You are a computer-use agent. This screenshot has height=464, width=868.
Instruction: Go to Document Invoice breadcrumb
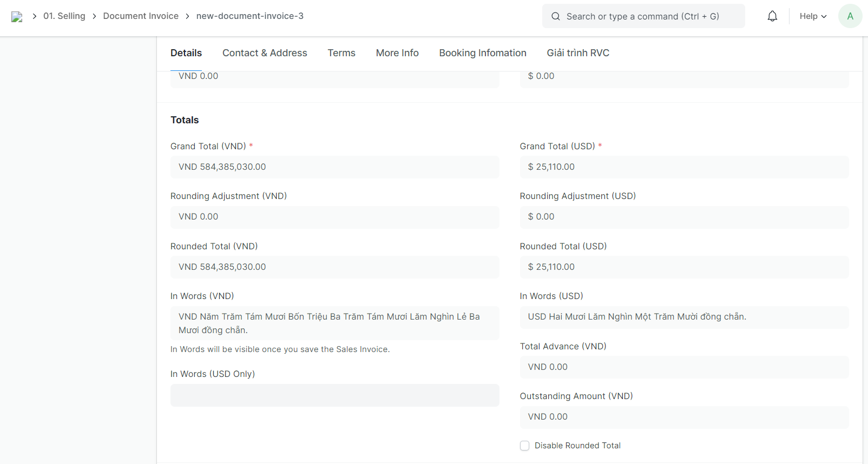pyautogui.click(x=141, y=16)
